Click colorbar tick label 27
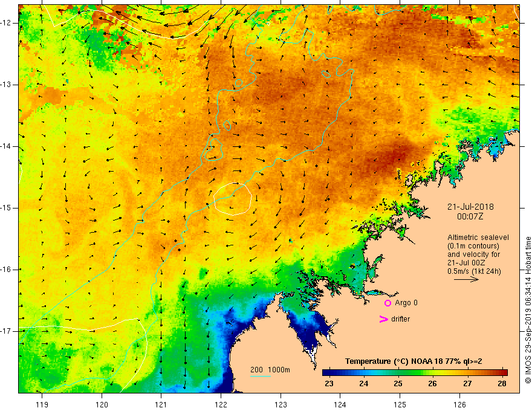Screen dimensions: 532x411 point(467,384)
